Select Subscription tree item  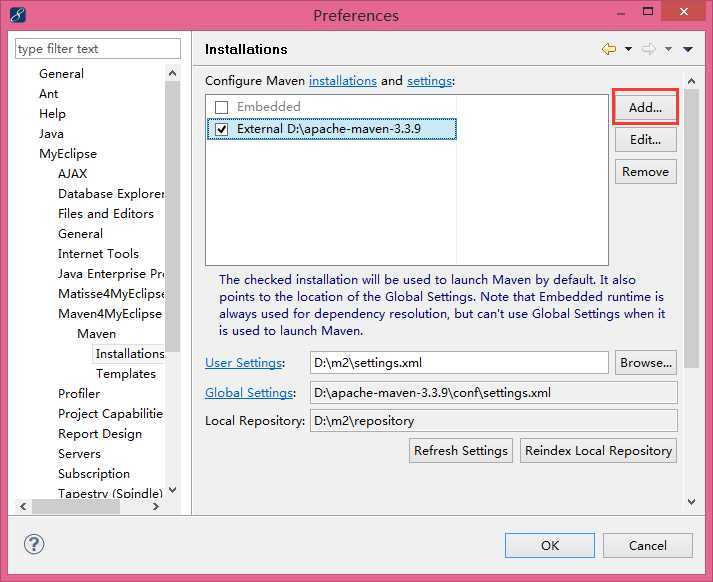click(x=94, y=474)
